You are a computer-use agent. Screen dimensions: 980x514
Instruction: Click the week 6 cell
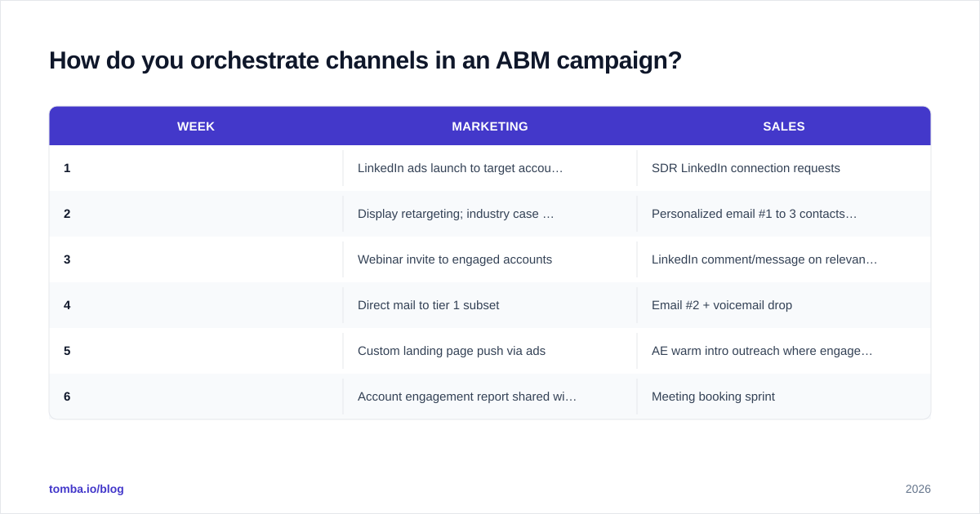pyautogui.click(x=196, y=397)
